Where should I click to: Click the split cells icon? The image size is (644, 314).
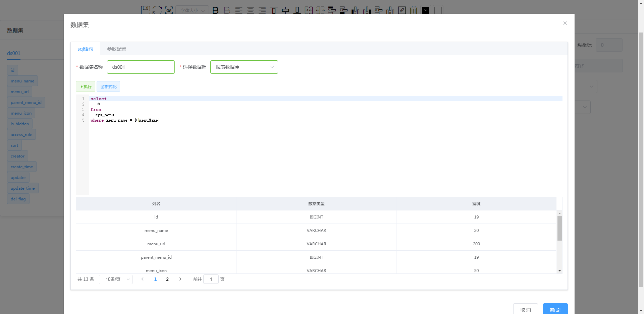pos(320,10)
